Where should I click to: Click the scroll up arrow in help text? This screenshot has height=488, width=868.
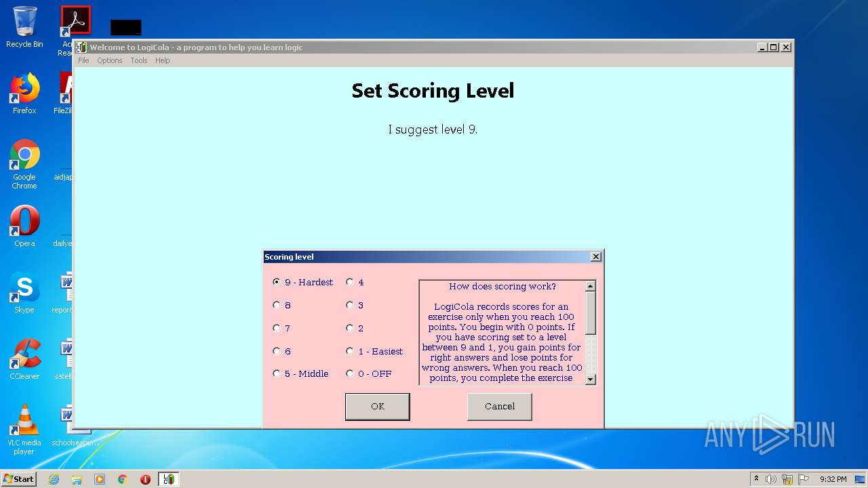coord(590,286)
